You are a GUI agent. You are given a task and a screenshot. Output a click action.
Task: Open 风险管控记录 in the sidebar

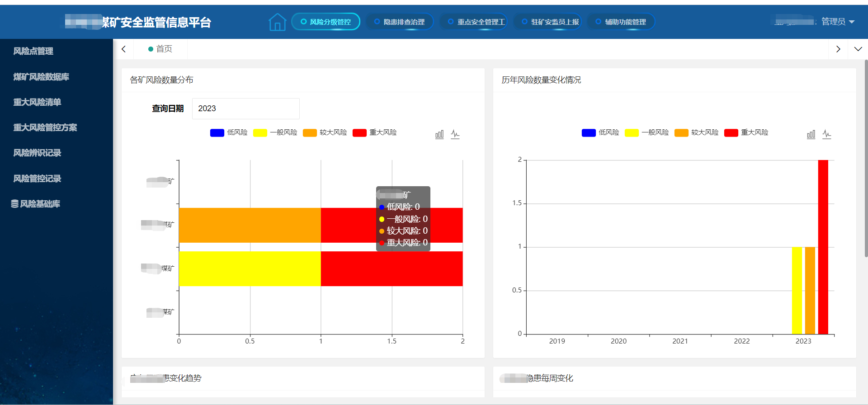[37, 179]
